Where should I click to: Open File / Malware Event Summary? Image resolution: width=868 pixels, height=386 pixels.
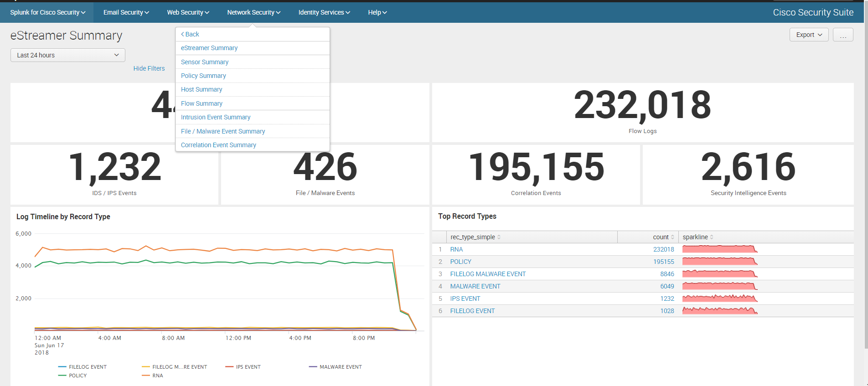coord(223,131)
